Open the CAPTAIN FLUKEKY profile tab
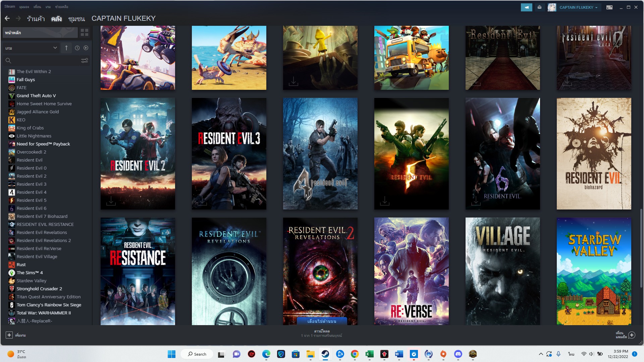This screenshot has width=644, height=362. (x=123, y=18)
